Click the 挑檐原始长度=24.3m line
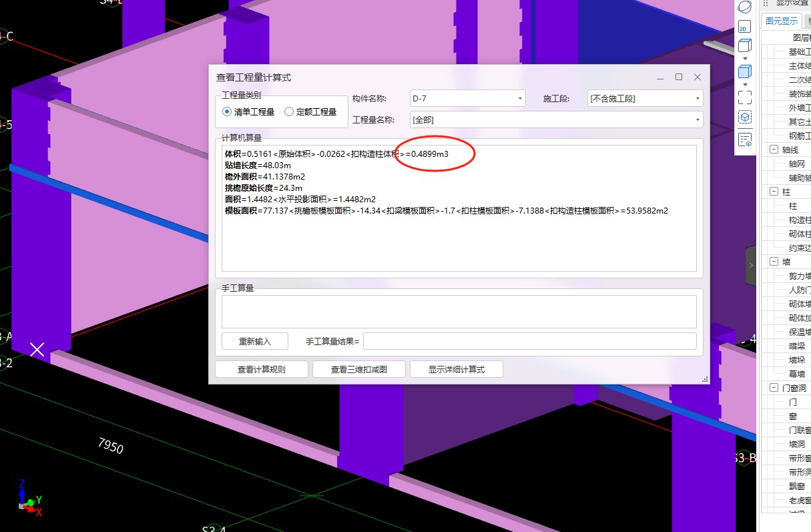Viewport: 811px width, 532px height. [264, 188]
